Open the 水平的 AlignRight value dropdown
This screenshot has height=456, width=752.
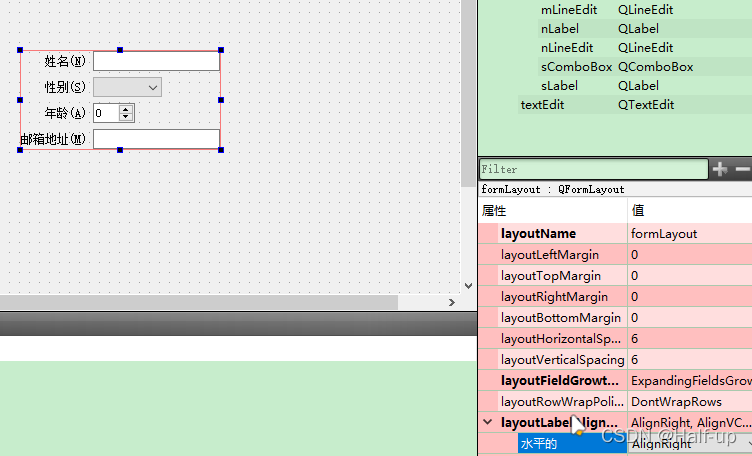coord(749,444)
